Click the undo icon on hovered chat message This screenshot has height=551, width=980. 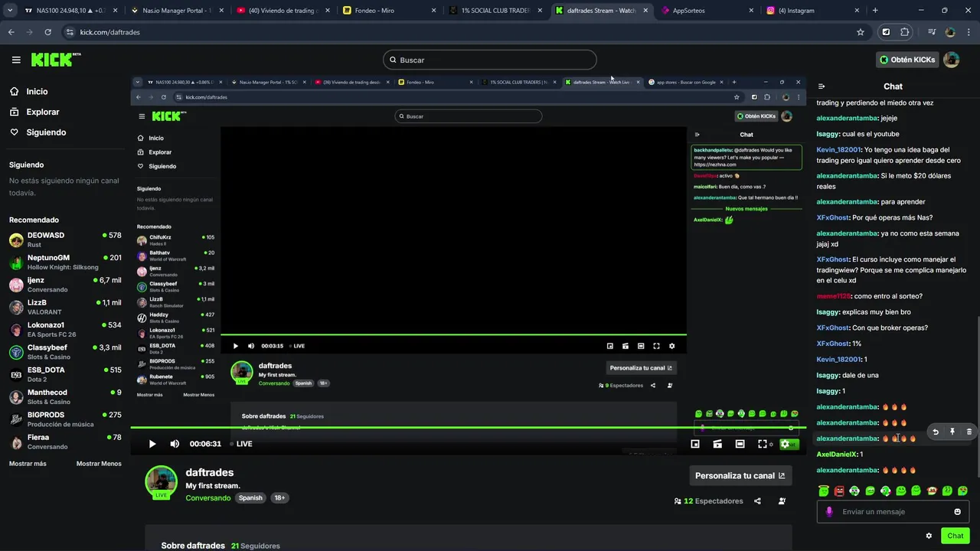(935, 432)
